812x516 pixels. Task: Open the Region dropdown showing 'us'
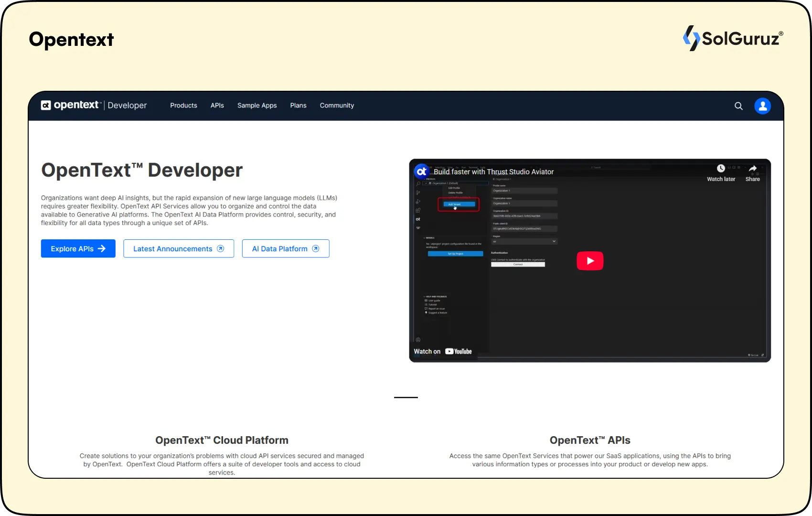(524, 241)
